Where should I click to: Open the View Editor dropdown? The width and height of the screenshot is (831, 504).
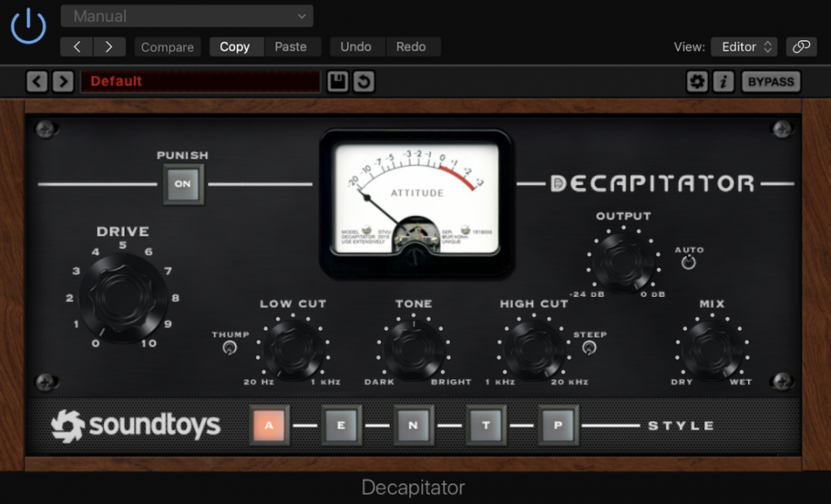tap(744, 47)
